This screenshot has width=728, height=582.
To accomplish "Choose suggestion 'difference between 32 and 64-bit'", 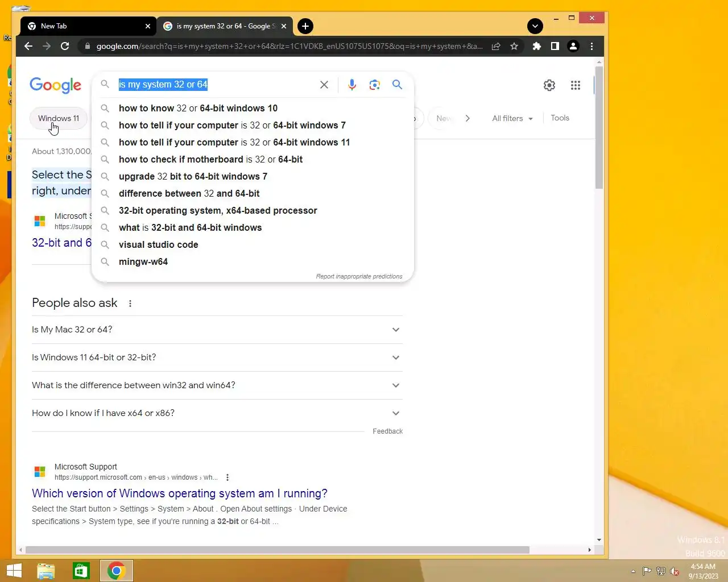I will 253,193.
